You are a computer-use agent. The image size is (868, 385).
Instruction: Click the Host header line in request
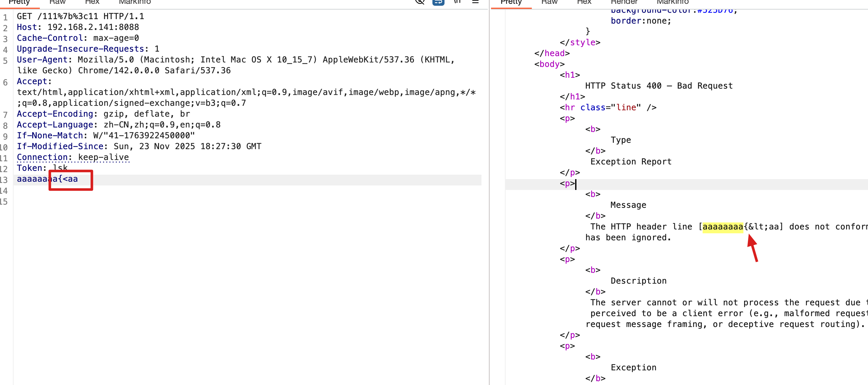pyautogui.click(x=77, y=27)
